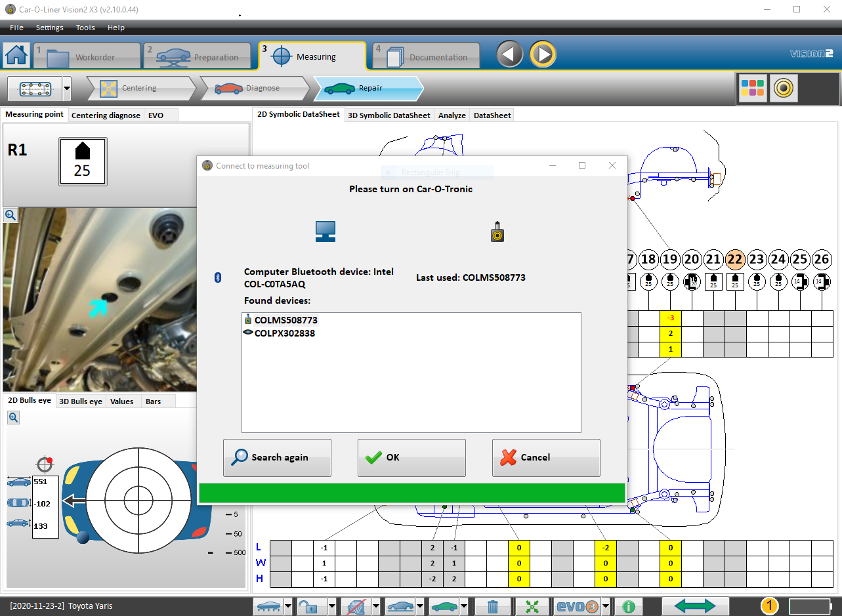Switch to the 3D Symbolic DataSheet tab
The width and height of the screenshot is (842, 616).
click(x=389, y=115)
